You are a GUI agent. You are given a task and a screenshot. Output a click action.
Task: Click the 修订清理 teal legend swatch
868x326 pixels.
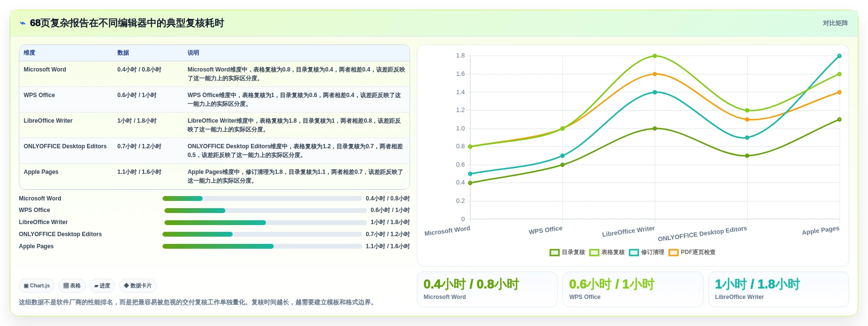pyautogui.click(x=634, y=252)
